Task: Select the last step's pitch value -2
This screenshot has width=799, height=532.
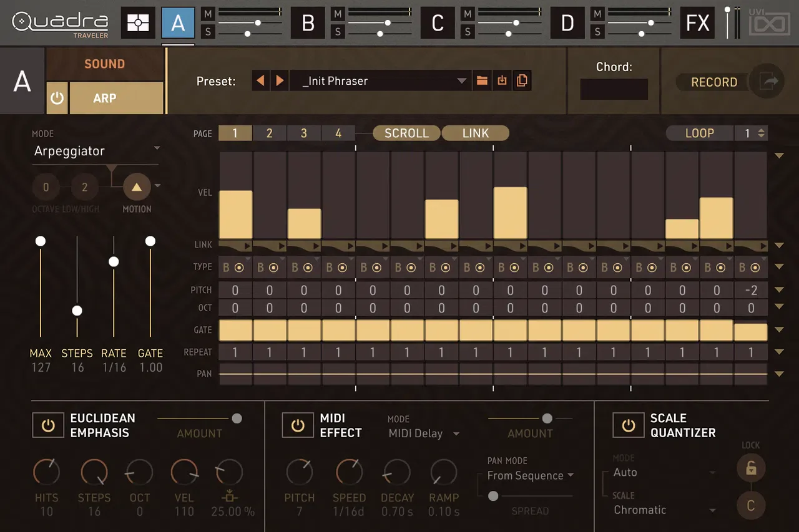Action: click(x=750, y=290)
